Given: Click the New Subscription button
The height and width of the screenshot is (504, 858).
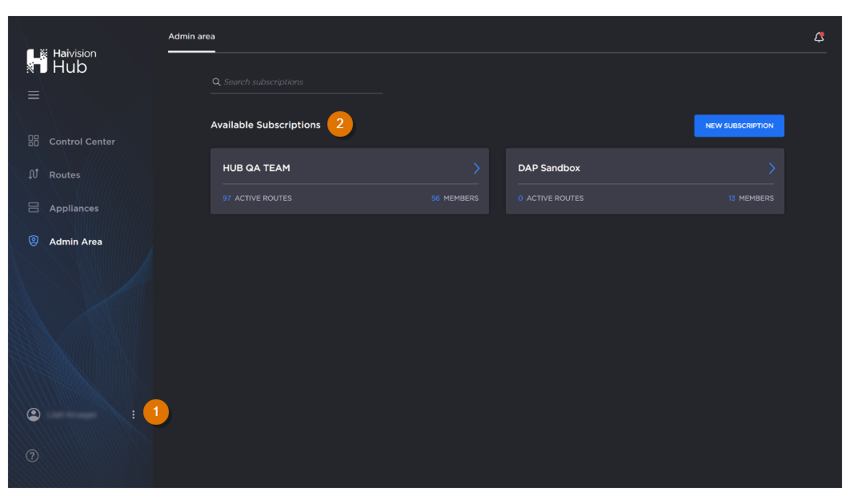Looking at the screenshot, I should 739,126.
